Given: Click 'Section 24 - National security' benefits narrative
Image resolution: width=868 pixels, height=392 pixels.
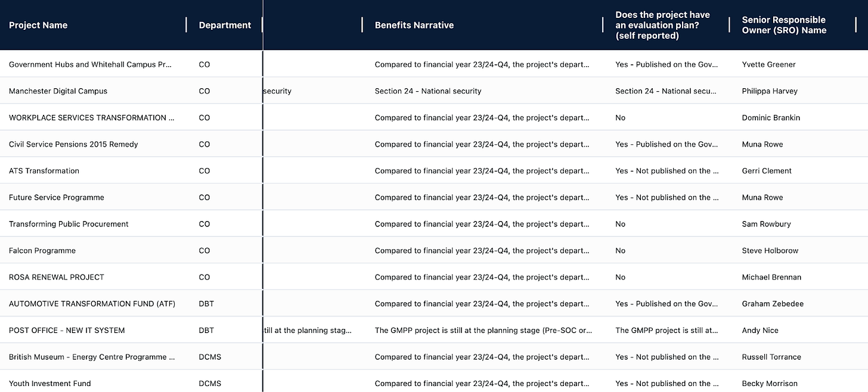Looking at the screenshot, I should pyautogui.click(x=428, y=91).
